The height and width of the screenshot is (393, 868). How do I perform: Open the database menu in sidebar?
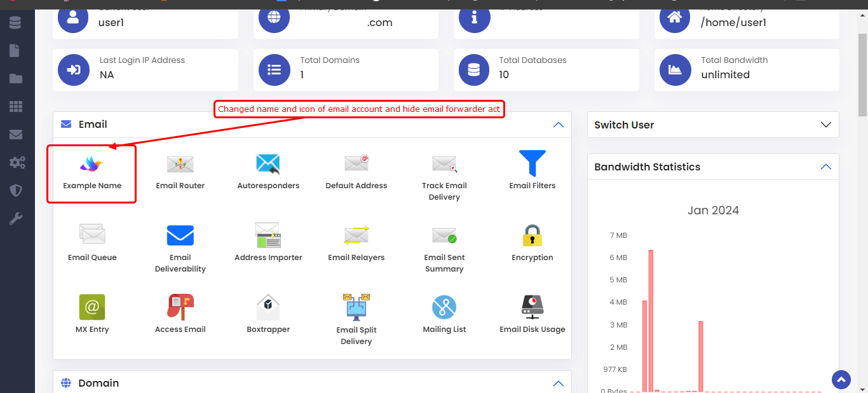[x=16, y=24]
